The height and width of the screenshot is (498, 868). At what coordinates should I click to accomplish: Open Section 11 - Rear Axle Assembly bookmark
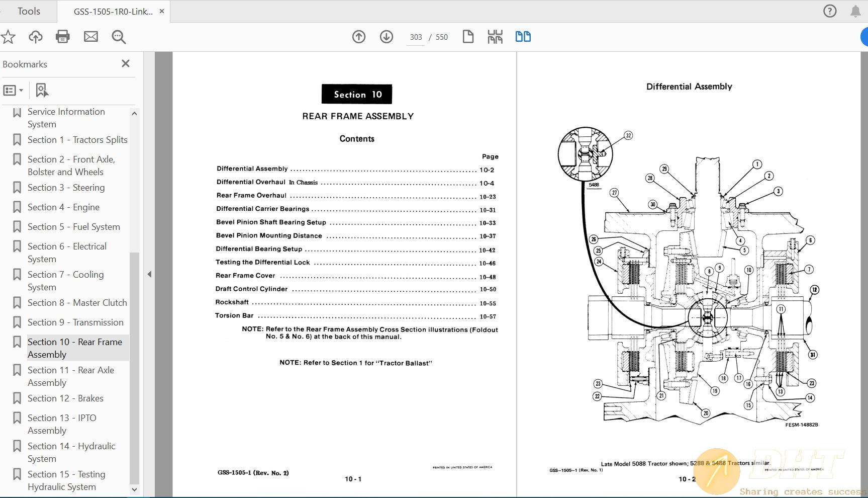click(x=70, y=376)
